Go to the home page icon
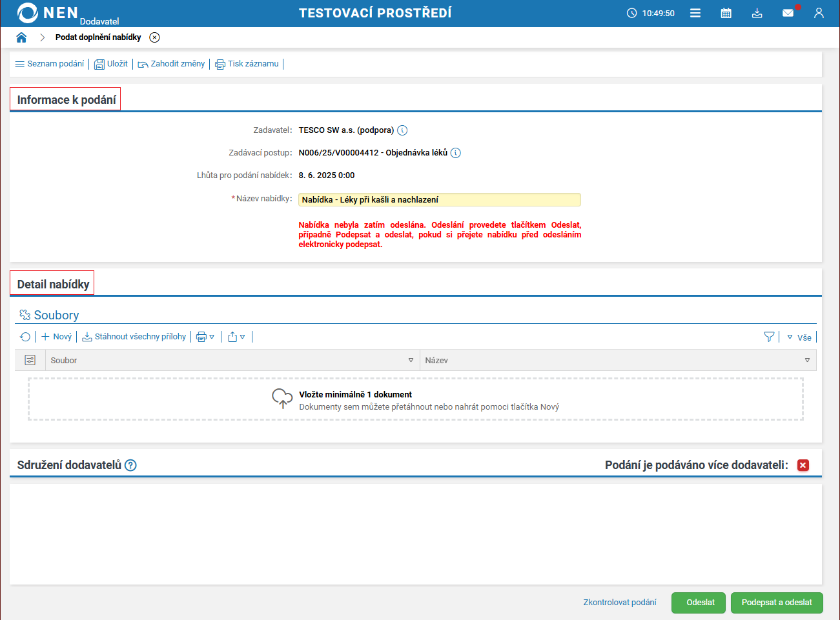The width and height of the screenshot is (840, 620). [x=21, y=37]
